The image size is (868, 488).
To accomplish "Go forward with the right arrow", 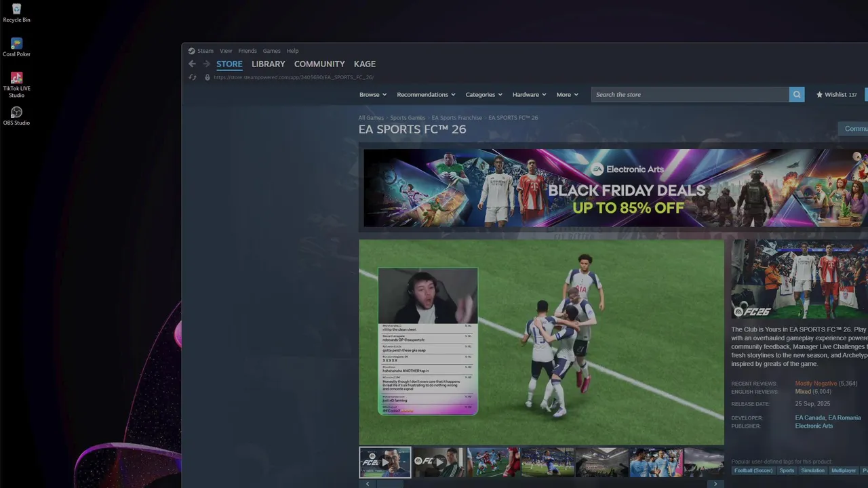I will coord(206,64).
